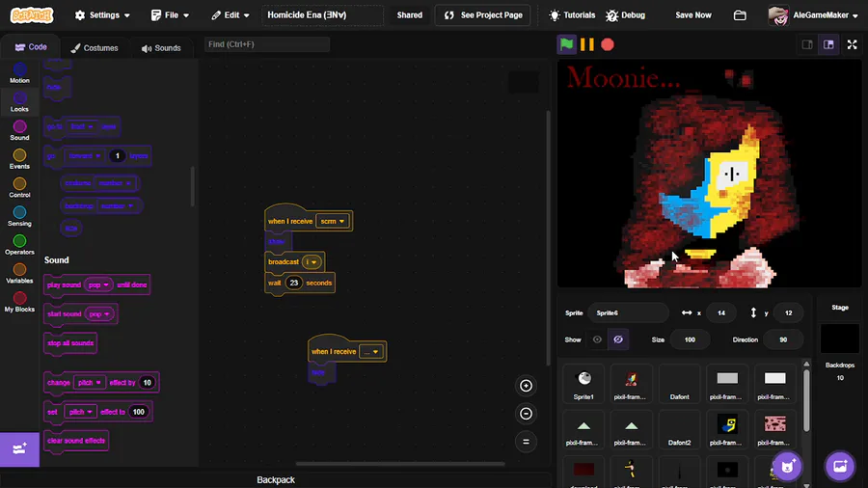The image size is (868, 488).
Task: Click See Project Page button
Action: (483, 14)
